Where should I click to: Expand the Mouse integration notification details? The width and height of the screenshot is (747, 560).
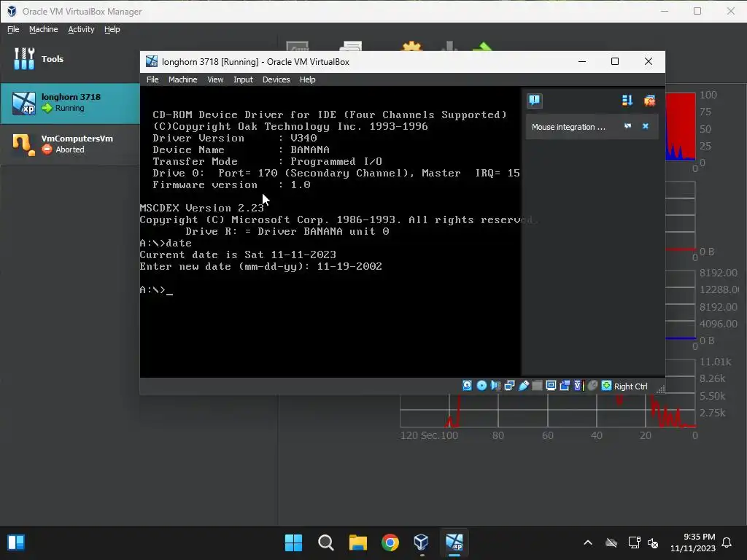pos(627,126)
